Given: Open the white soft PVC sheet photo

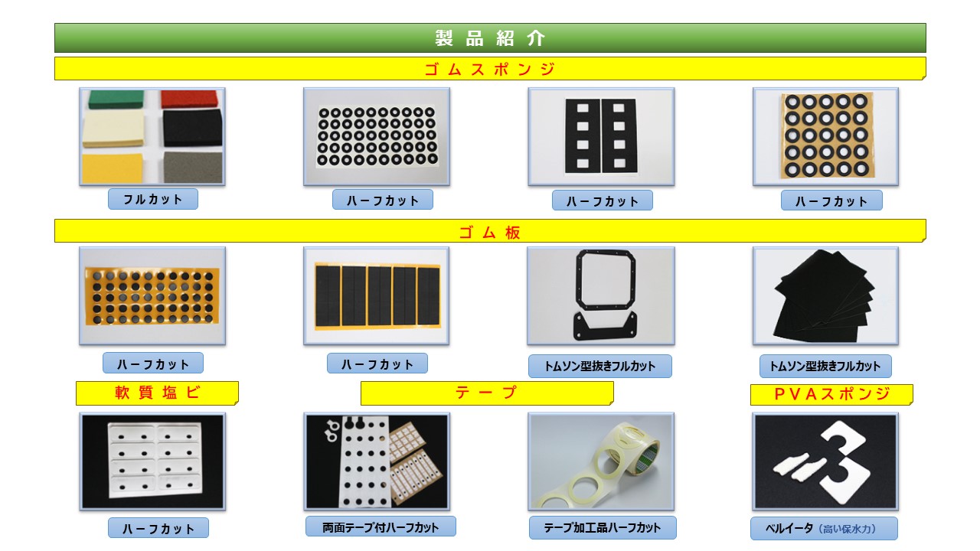Looking at the screenshot, I should (152, 461).
